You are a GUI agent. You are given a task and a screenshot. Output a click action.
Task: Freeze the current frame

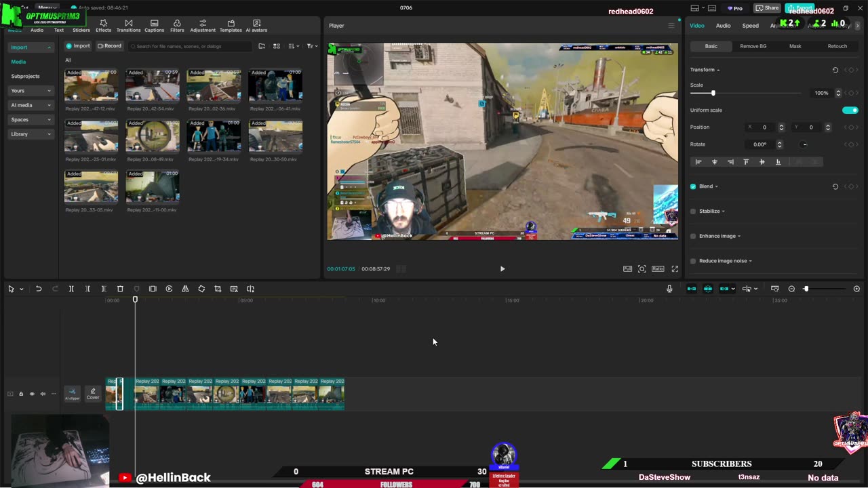(153, 289)
